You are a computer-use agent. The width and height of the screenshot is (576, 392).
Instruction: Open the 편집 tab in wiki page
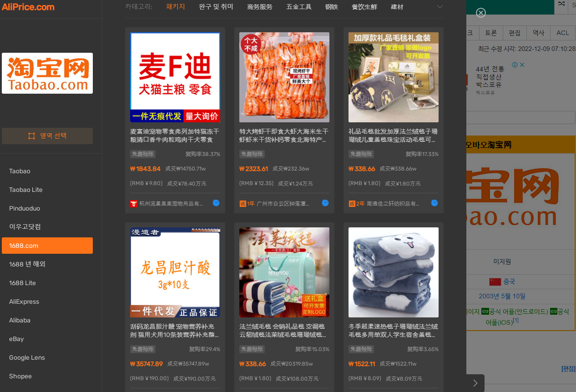pyautogui.click(x=515, y=33)
